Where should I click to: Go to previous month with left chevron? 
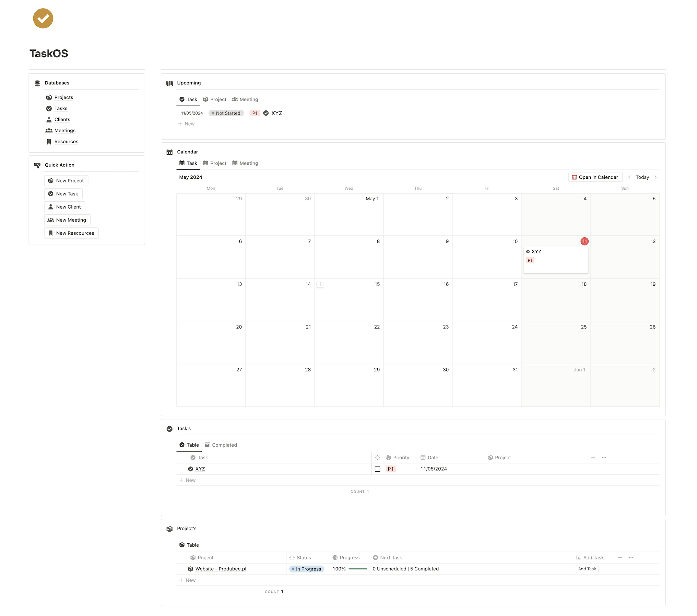click(x=629, y=177)
